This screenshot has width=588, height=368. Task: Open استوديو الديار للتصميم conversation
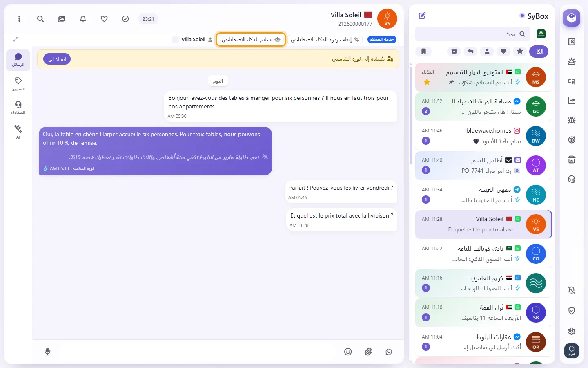[484, 77]
